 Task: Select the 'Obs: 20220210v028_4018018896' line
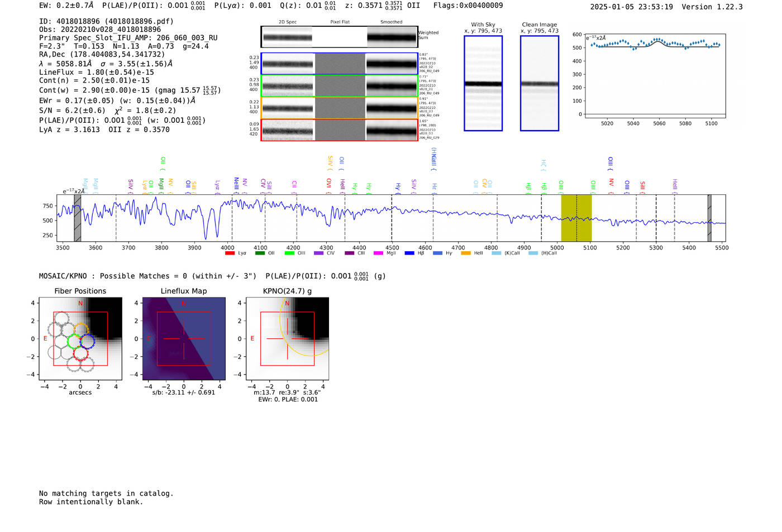[x=100, y=30]
